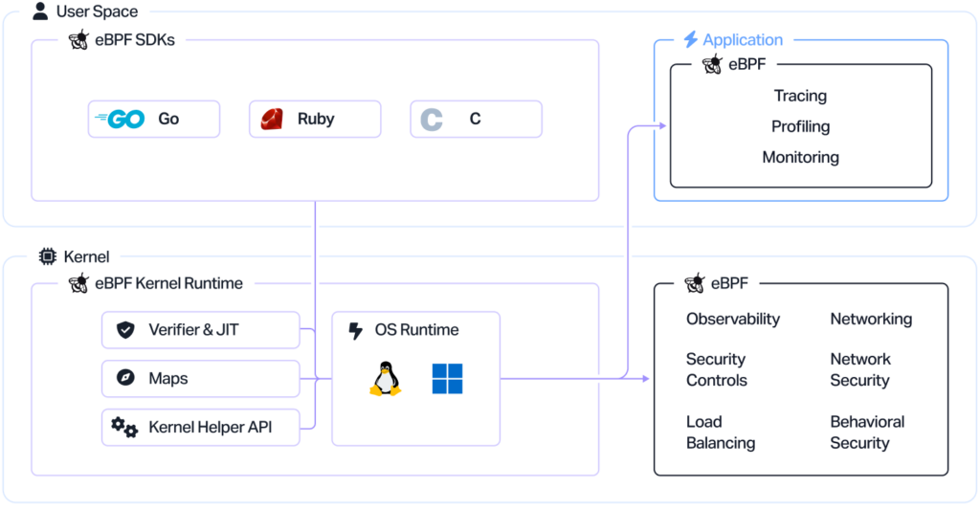Click the 'Load Balancing' text
The image size is (980, 510).
[x=721, y=432]
